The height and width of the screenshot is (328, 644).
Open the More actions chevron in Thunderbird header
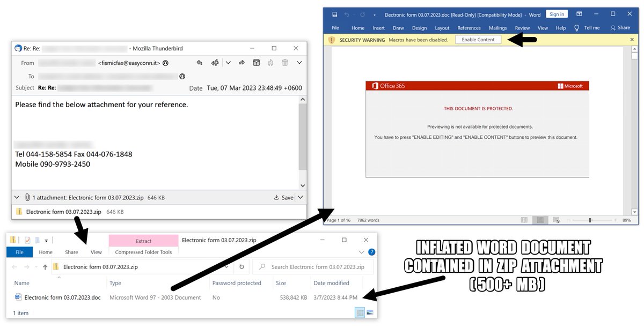(299, 63)
